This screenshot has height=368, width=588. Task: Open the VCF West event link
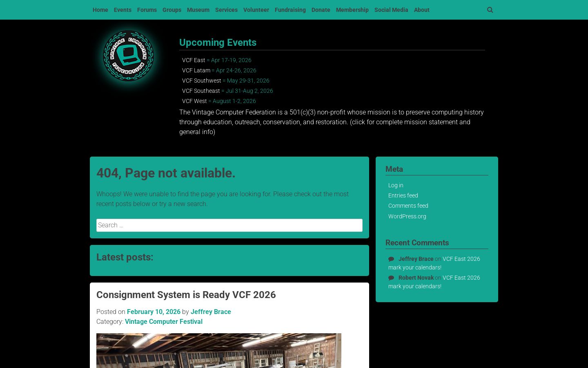click(x=194, y=101)
